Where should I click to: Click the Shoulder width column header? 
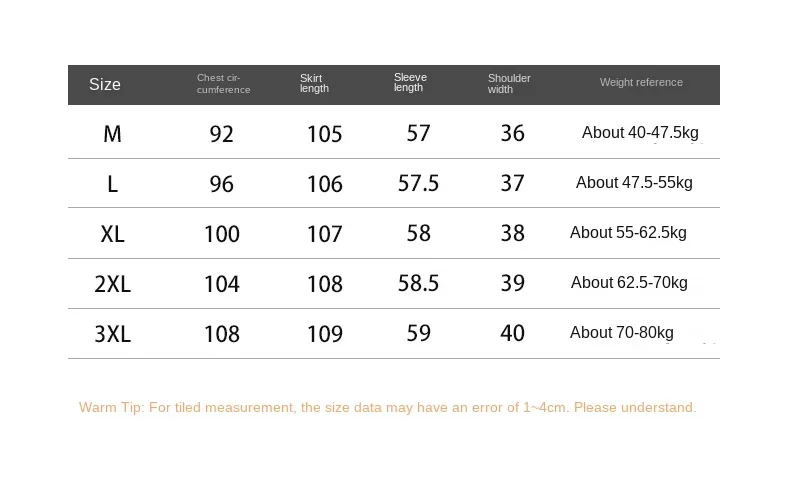(x=509, y=84)
